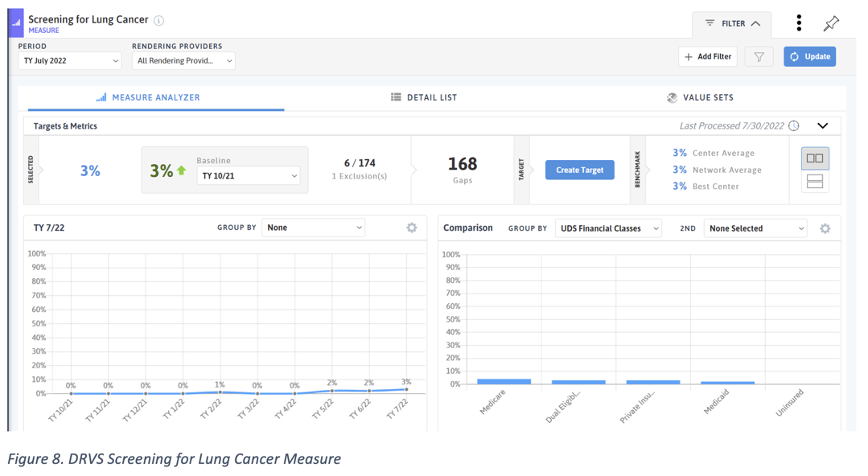Screen dimensions: 868x476
Task: Click the TY 7/22 data point at 3%
Action: tap(407, 390)
